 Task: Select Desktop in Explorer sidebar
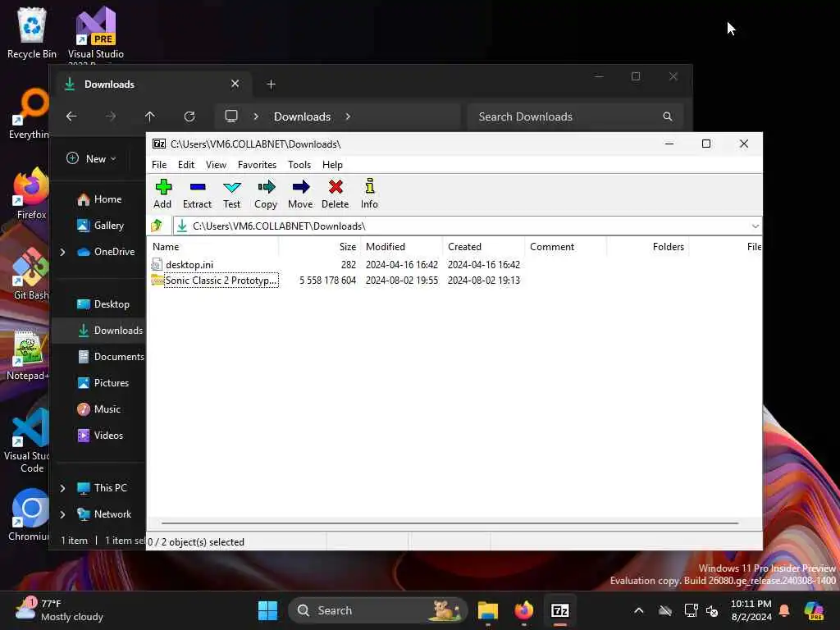coord(103,304)
